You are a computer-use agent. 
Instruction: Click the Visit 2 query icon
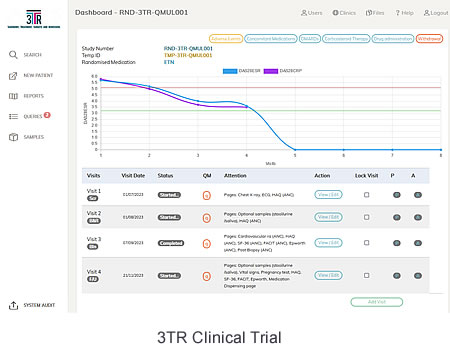click(207, 218)
